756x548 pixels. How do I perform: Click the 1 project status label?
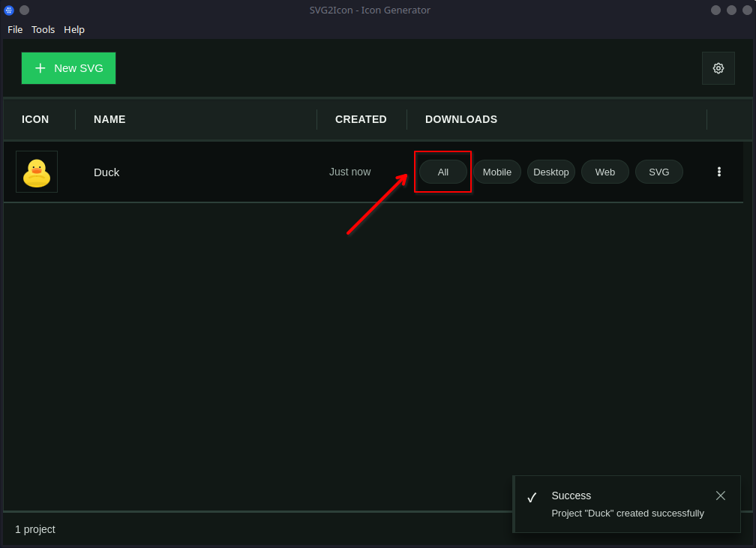click(x=35, y=529)
